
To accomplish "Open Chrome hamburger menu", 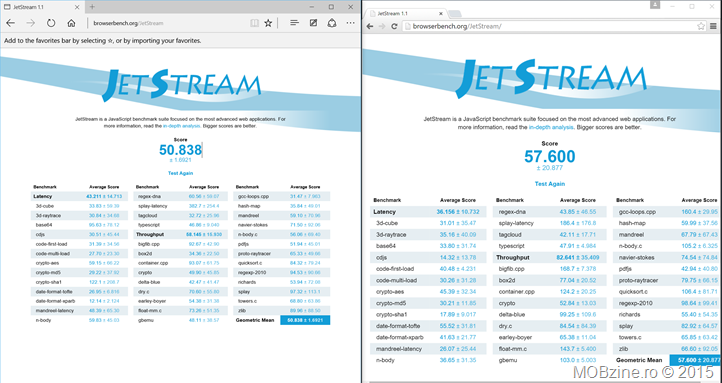I will click(x=713, y=26).
